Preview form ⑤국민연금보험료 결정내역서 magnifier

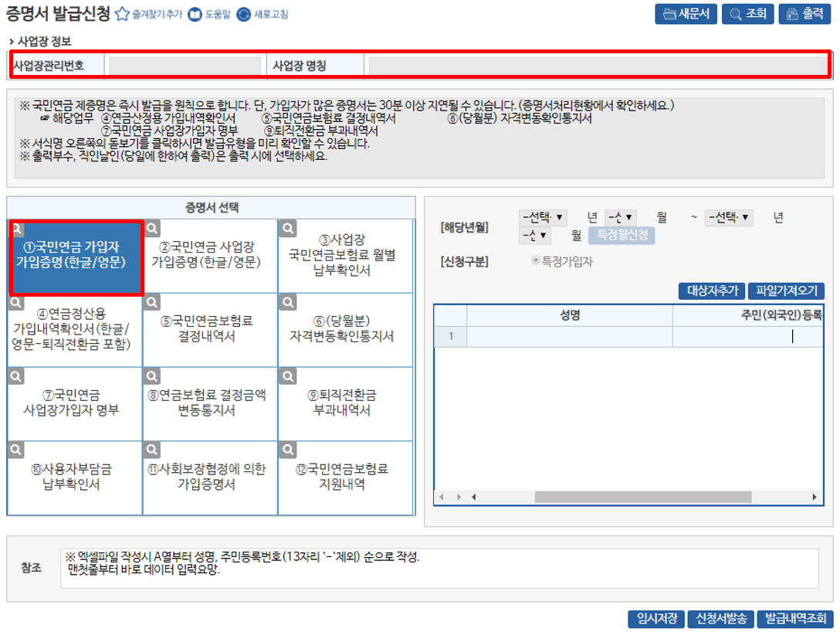point(152,302)
